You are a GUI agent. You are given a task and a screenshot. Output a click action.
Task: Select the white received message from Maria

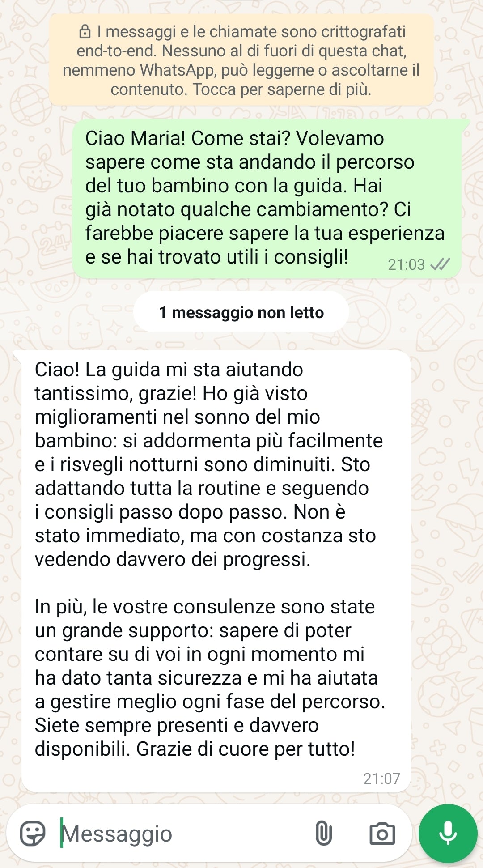coord(216,571)
